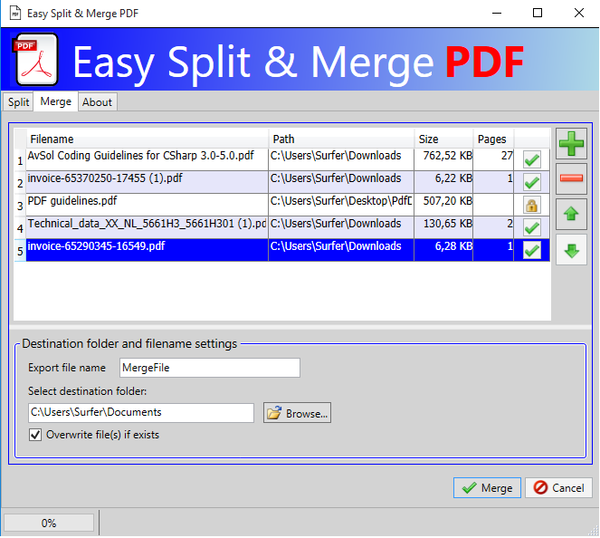Click the checkmark status icon for invoice-65370250-17455 row
The height and width of the screenshot is (538, 600).
532,183
